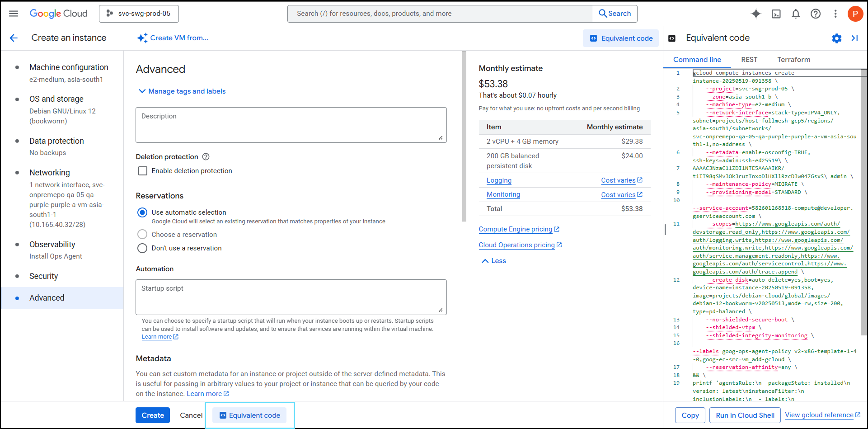The height and width of the screenshot is (429, 868).
Task: Activate Cloud Shell terminal icon
Action: coord(776,14)
